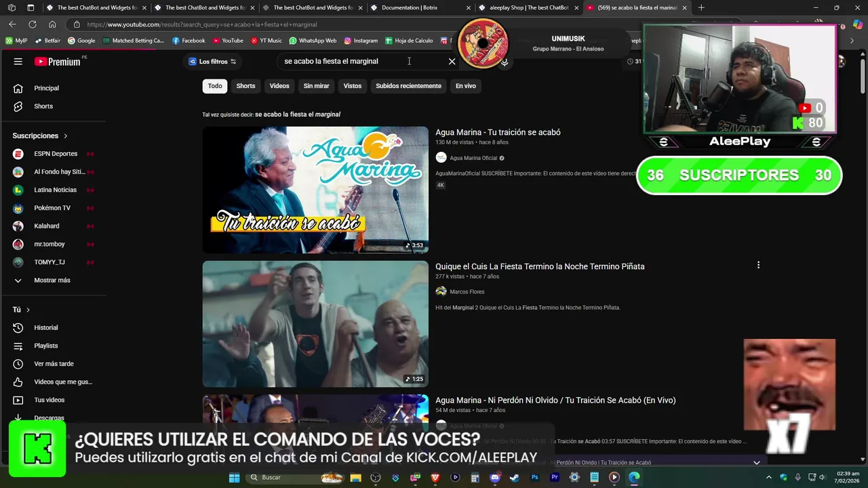
Task: Open Agua Marina Ni Perdón Ni Olvido title
Action: tap(555, 401)
